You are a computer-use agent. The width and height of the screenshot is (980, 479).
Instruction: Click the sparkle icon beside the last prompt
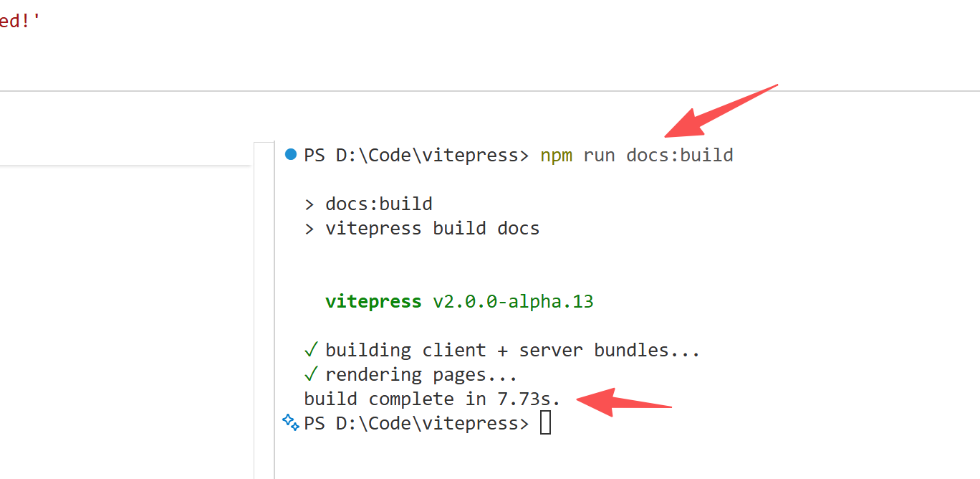(291, 422)
